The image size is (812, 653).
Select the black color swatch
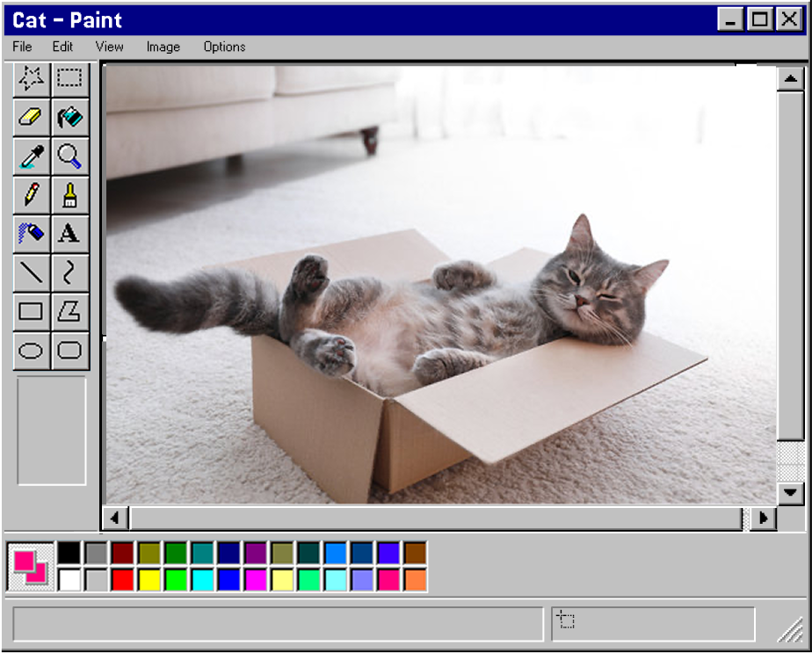coord(69,553)
